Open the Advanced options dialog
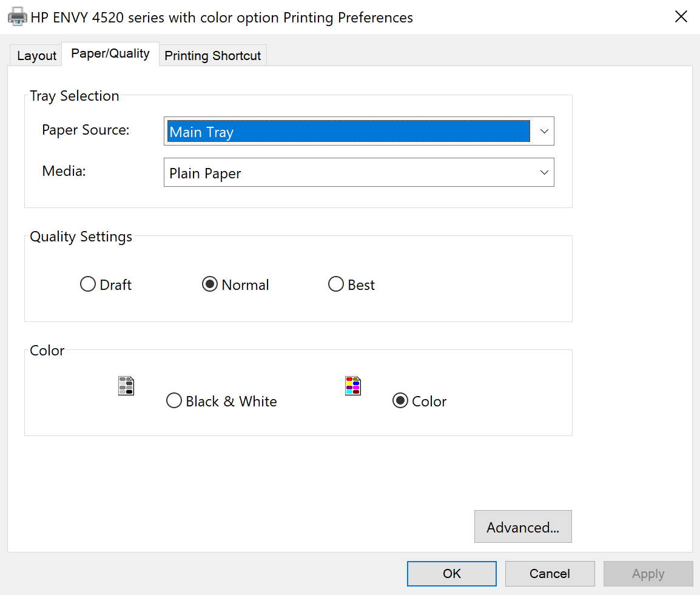Viewport: 700px width, 595px height. click(523, 526)
